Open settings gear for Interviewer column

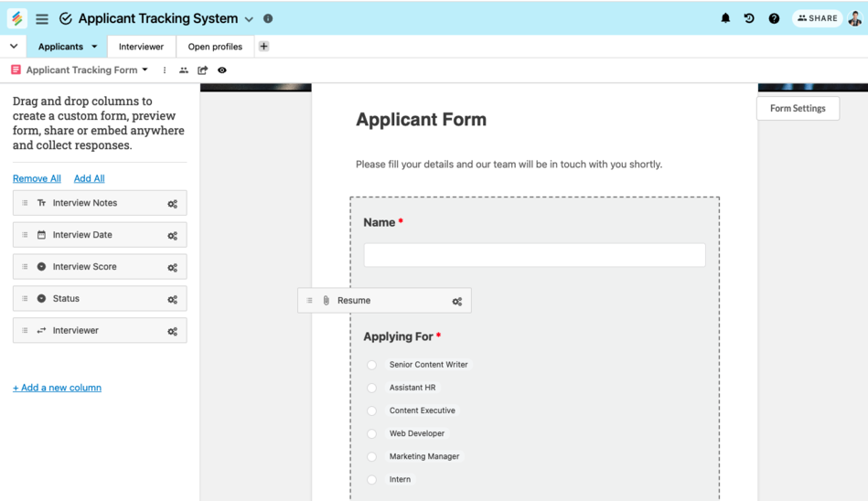pos(172,331)
